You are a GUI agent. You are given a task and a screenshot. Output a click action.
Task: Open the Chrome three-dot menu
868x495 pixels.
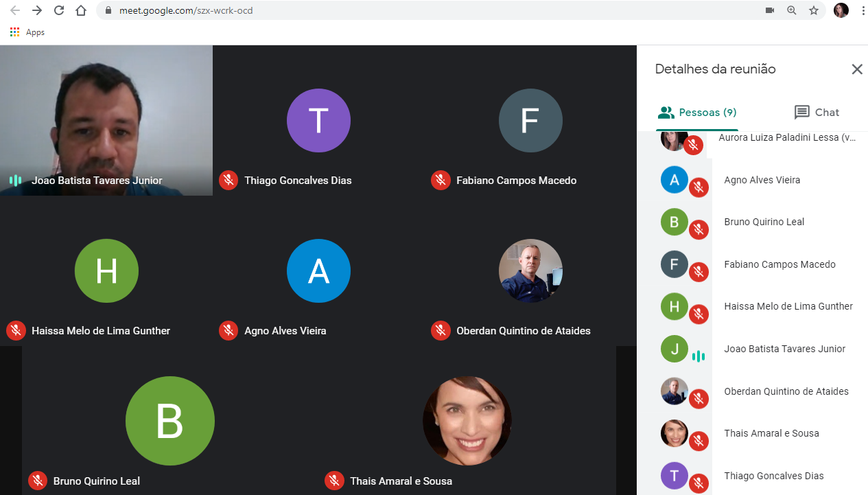863,10
